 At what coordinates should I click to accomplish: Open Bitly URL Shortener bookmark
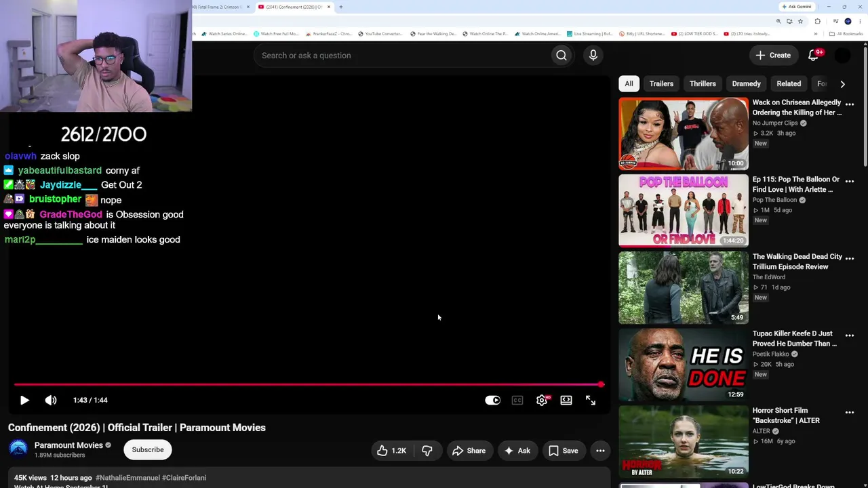[642, 34]
